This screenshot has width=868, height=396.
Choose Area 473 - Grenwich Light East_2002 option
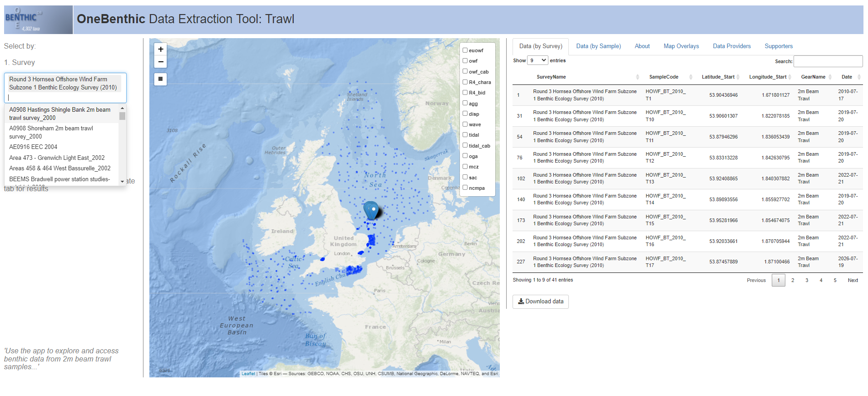coord(57,158)
